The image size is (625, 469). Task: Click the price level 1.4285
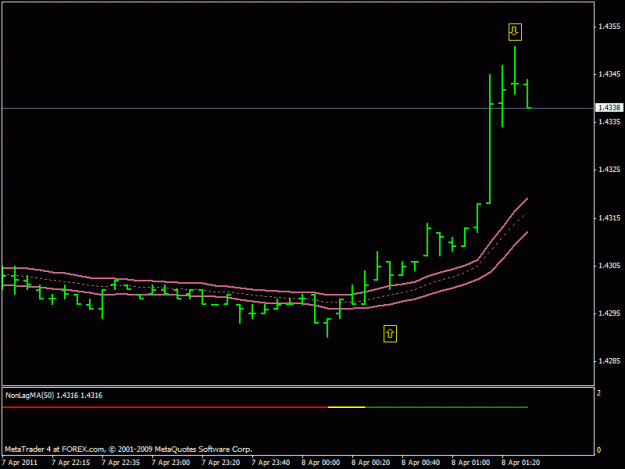click(609, 361)
